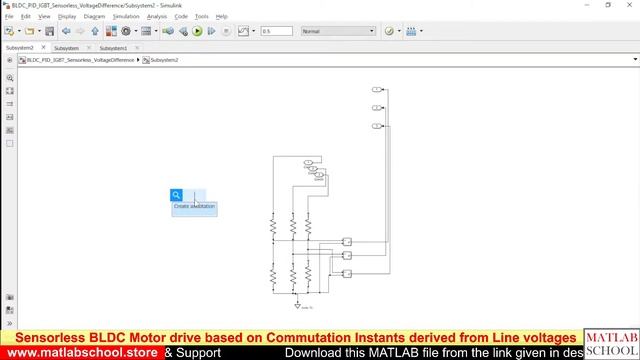
Task: Switch to the Subsystem1 tab
Action: pos(113,48)
